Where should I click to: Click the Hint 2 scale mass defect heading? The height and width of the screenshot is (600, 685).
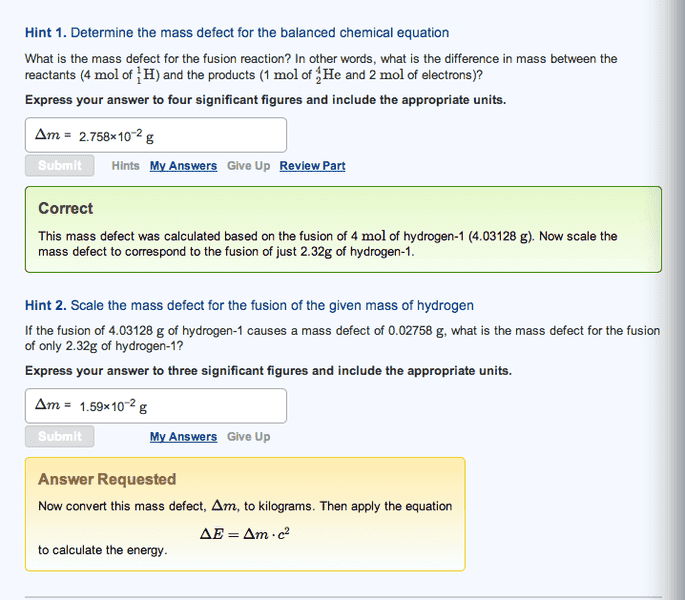(x=249, y=305)
